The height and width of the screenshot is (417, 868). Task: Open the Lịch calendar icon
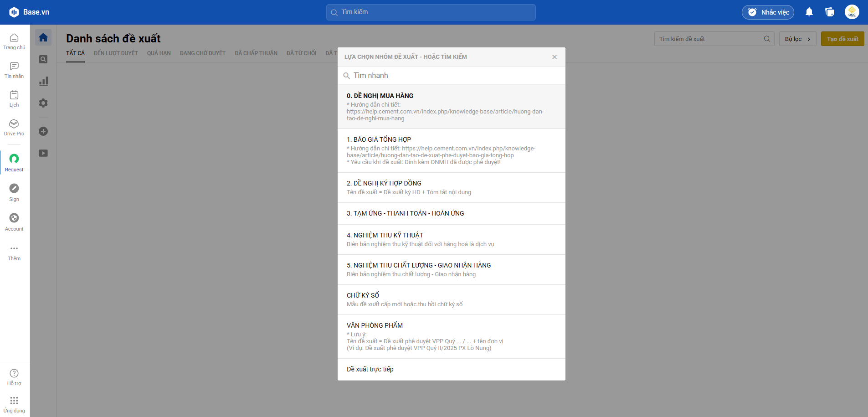point(14,98)
